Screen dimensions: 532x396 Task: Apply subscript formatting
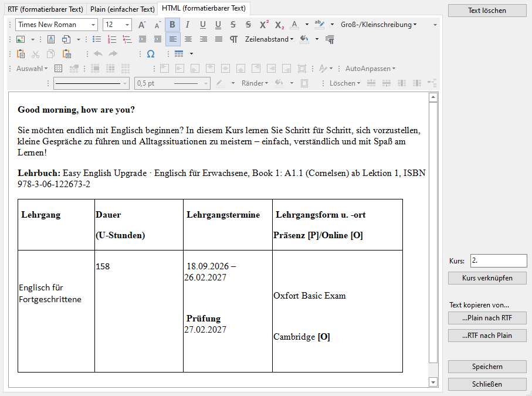pos(279,25)
